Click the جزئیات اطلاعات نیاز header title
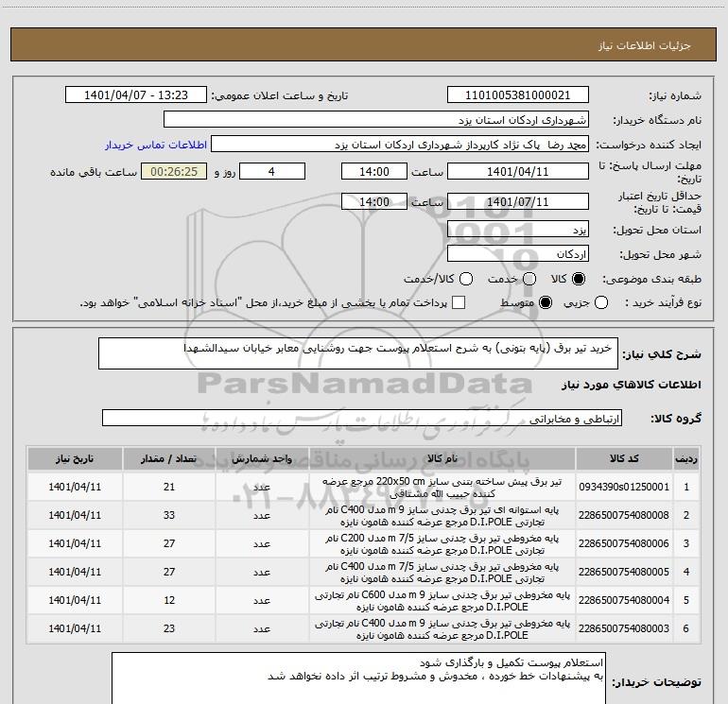The image size is (728, 704). click(x=645, y=45)
